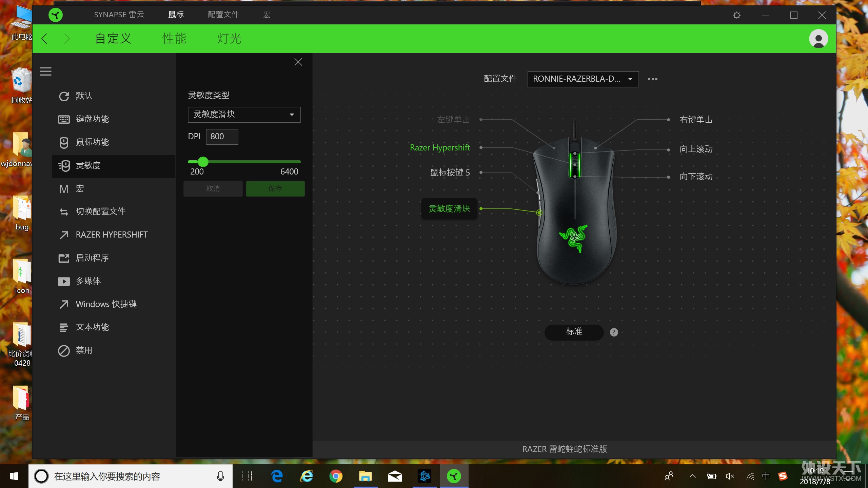
Task: Launch Google Chrome from taskbar
Action: click(x=336, y=476)
